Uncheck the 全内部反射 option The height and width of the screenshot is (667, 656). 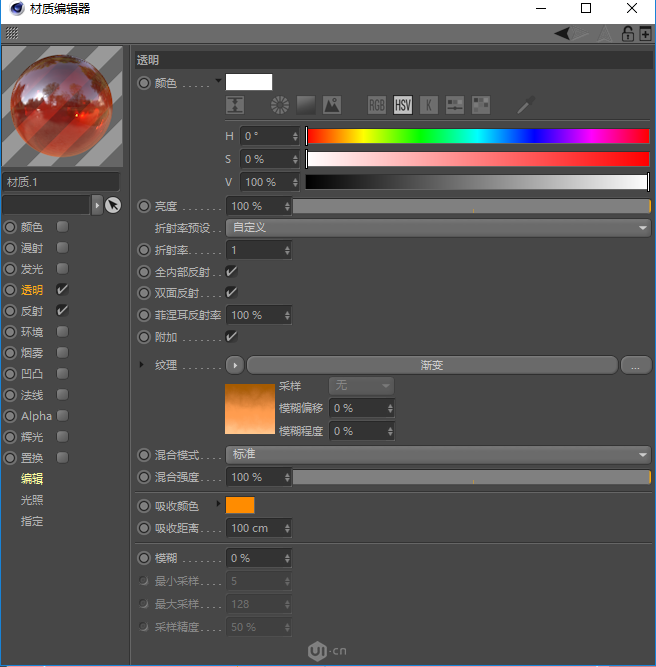pos(231,271)
